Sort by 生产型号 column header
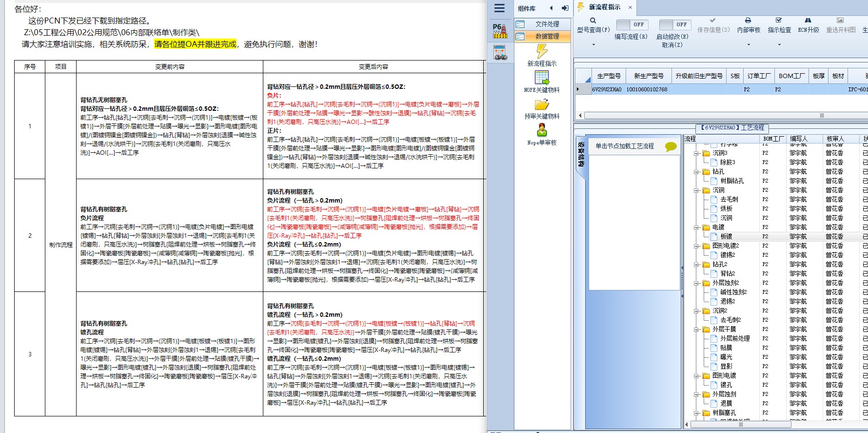 pos(609,76)
